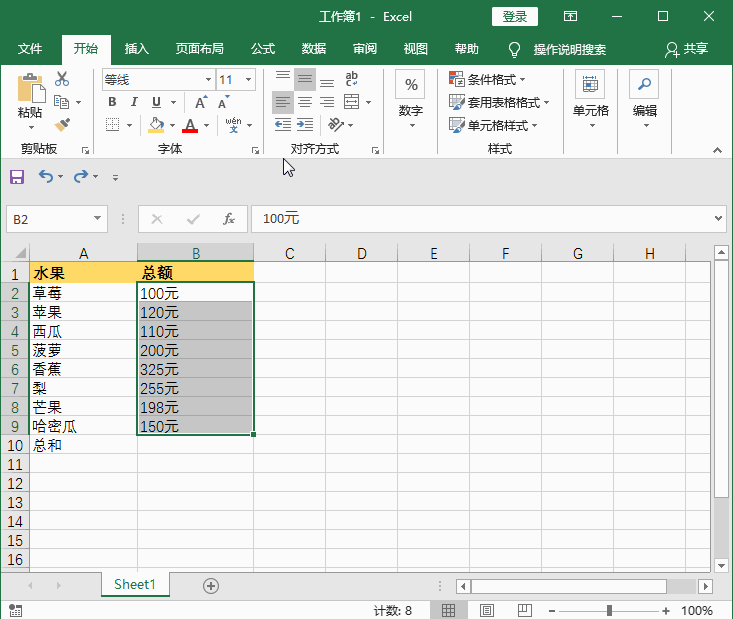Click the Increase Font Size icon
The height and width of the screenshot is (619, 733).
[x=201, y=102]
